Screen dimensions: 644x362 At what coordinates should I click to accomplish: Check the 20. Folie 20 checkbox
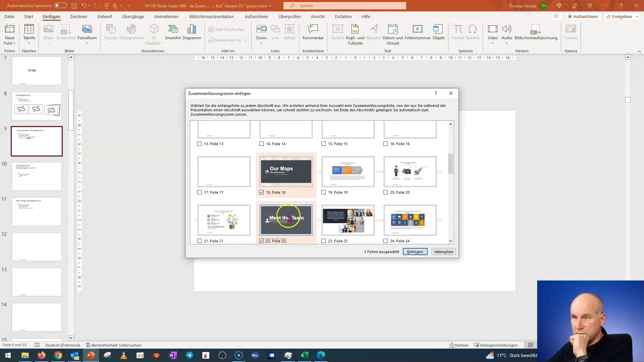[x=386, y=192]
